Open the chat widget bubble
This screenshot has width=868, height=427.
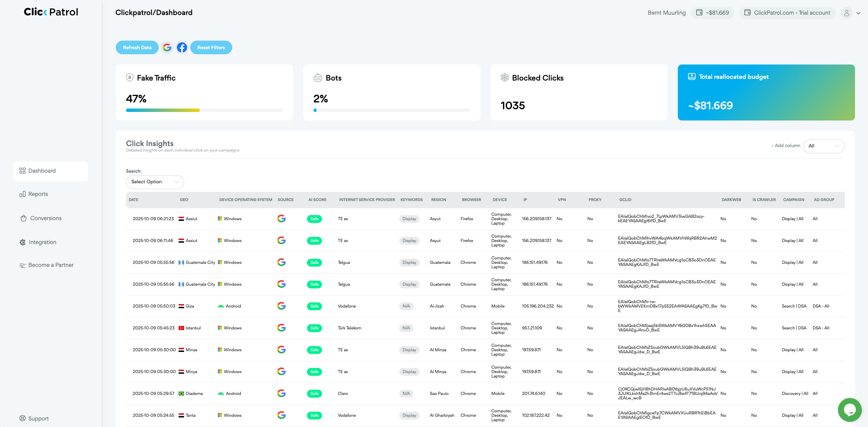850,410
